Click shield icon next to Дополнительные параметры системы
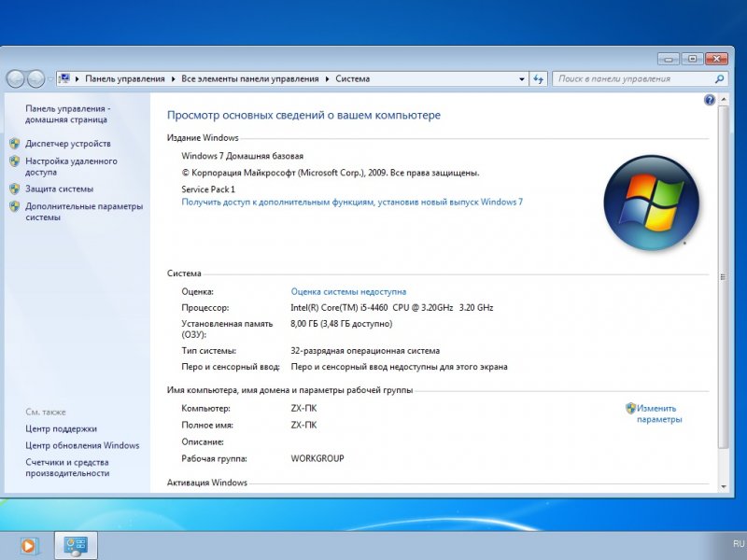Image resolution: width=747 pixels, height=560 pixels. pos(15,206)
